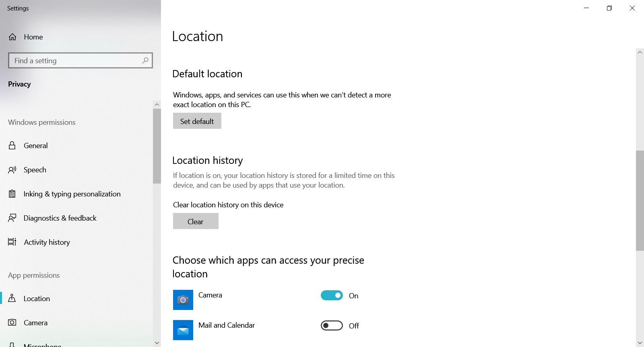644x347 pixels.
Task: Click main page scrollbar down arrow
Action: click(640, 343)
